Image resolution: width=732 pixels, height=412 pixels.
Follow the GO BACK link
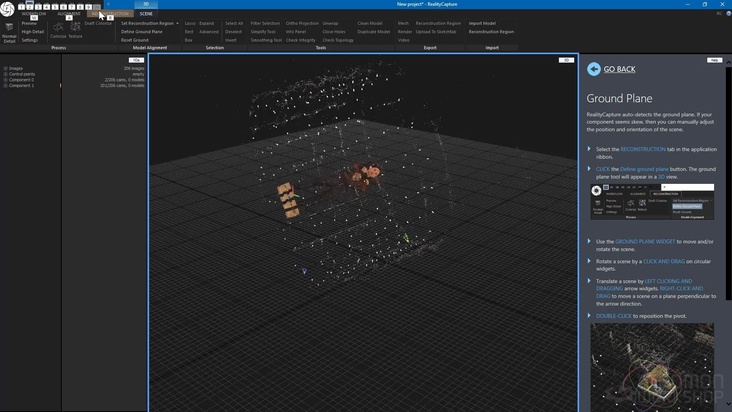click(x=619, y=69)
